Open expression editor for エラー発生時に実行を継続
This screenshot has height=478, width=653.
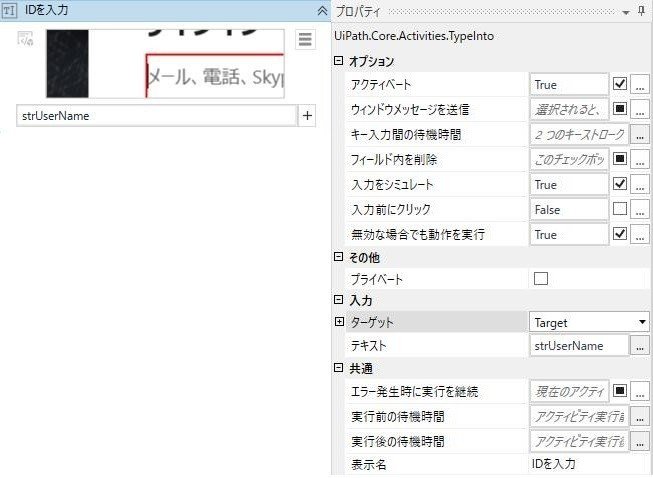pyautogui.click(x=640, y=391)
